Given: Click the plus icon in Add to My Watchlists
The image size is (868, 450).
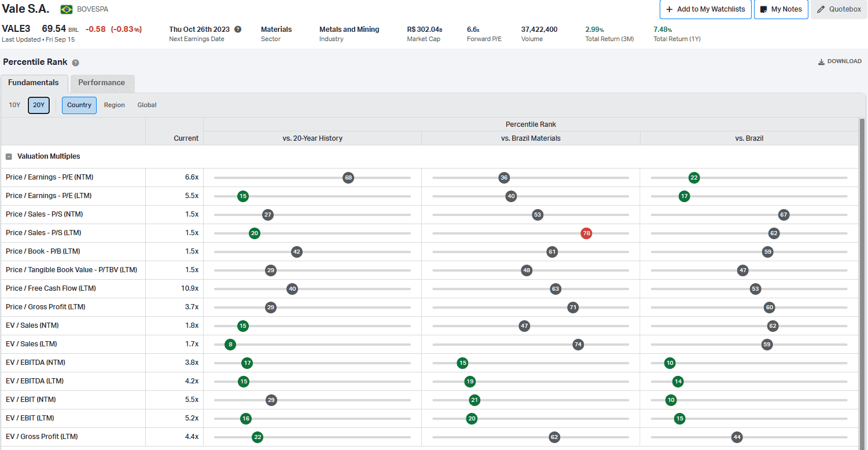Looking at the screenshot, I should click(670, 9).
